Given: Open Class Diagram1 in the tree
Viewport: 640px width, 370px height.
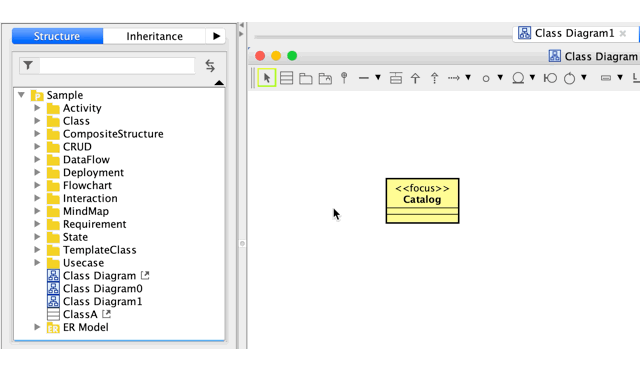Looking at the screenshot, I should coord(102,301).
